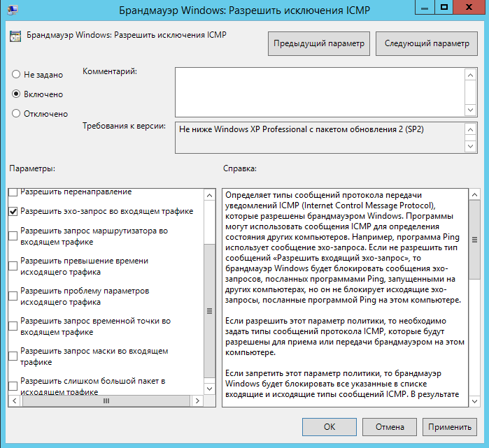Click the 'Требования к версии:' label
The image size is (489, 448).
(x=124, y=126)
